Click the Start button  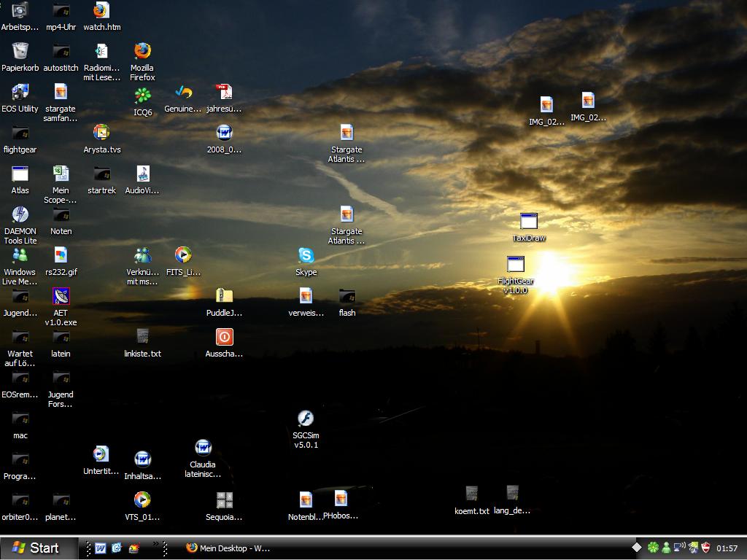39,548
